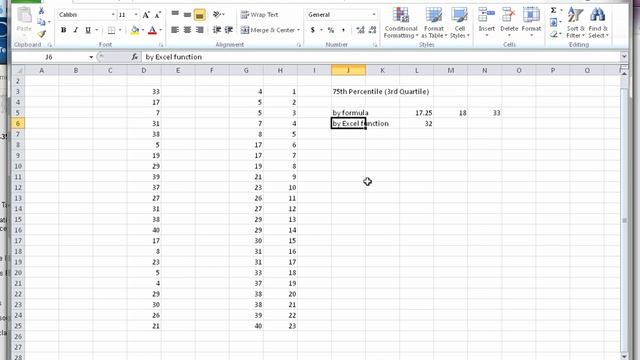Open Font group dialog launcher
Viewport: 640px width, 360px height.
tap(161, 45)
